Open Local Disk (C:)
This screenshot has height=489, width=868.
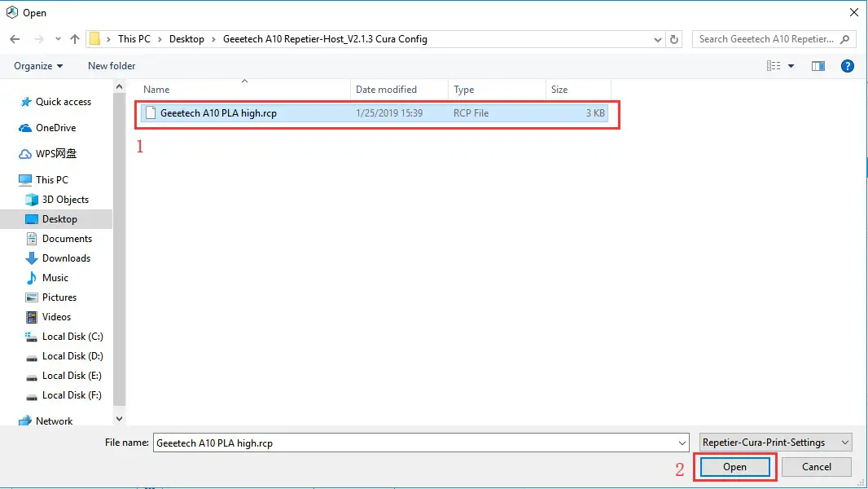click(x=72, y=337)
